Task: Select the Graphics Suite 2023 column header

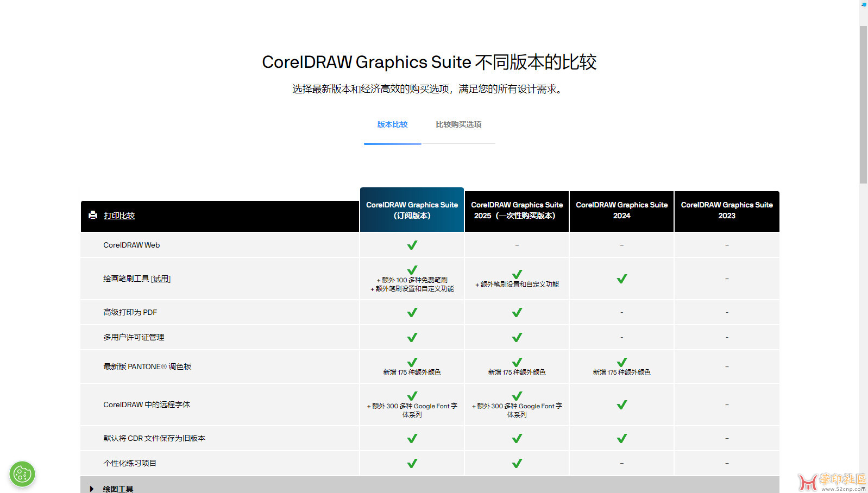Action: pos(727,210)
